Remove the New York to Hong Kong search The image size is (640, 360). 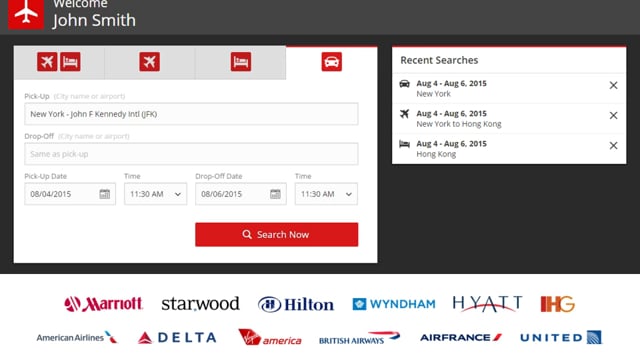click(x=613, y=116)
